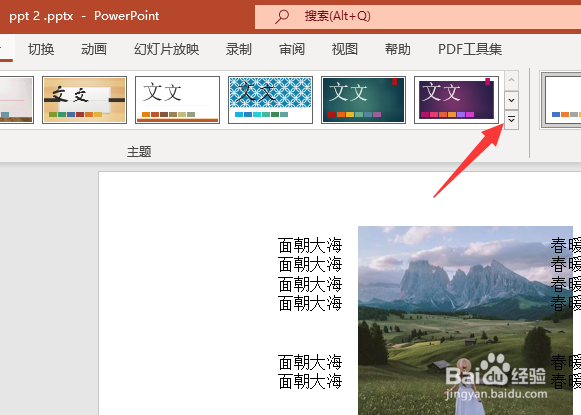Viewport: 581px width, 415px height.
Task: Show next row of themes
Action: [x=511, y=100]
